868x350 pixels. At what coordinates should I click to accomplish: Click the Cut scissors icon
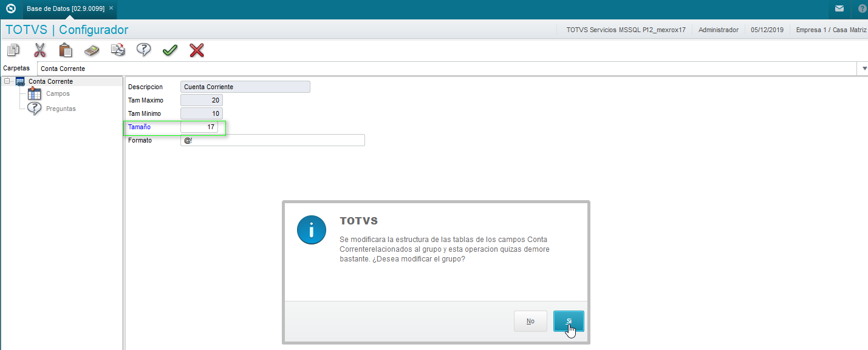point(39,50)
